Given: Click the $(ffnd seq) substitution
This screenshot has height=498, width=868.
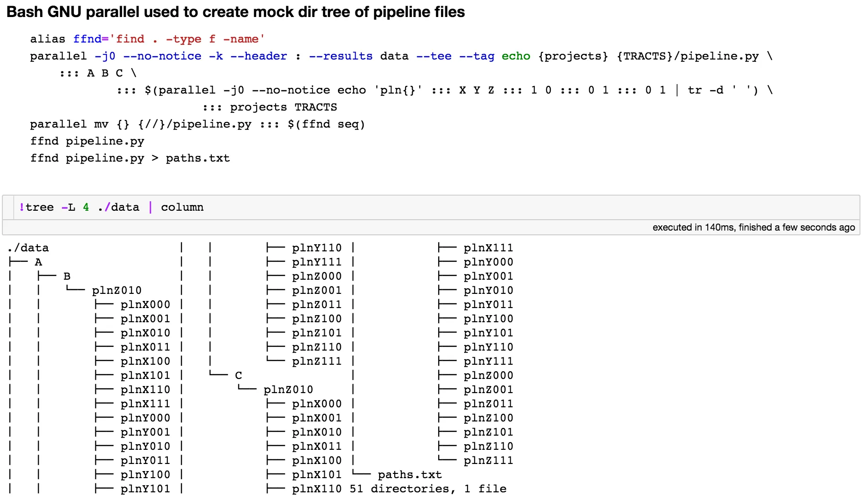Looking at the screenshot, I should pyautogui.click(x=326, y=124).
